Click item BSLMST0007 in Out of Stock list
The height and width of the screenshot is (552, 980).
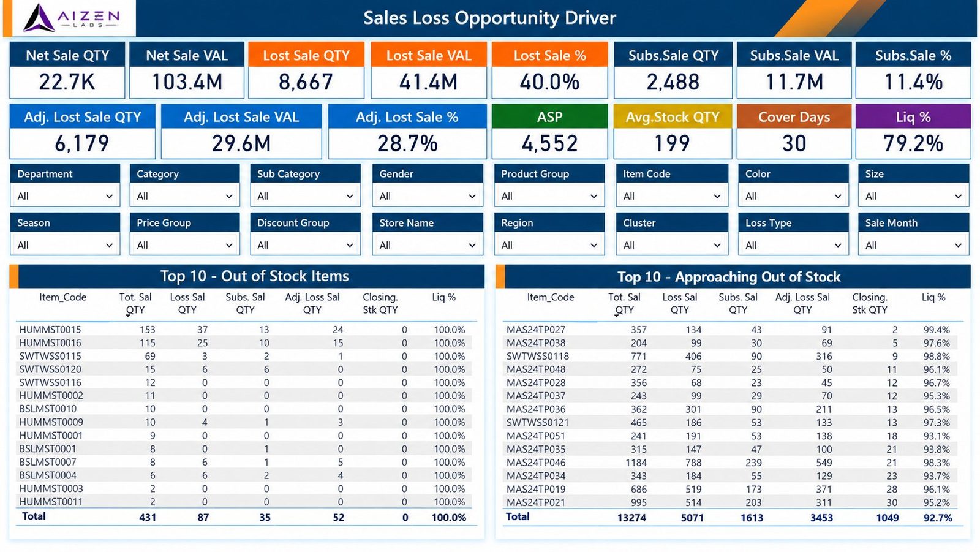click(245, 462)
